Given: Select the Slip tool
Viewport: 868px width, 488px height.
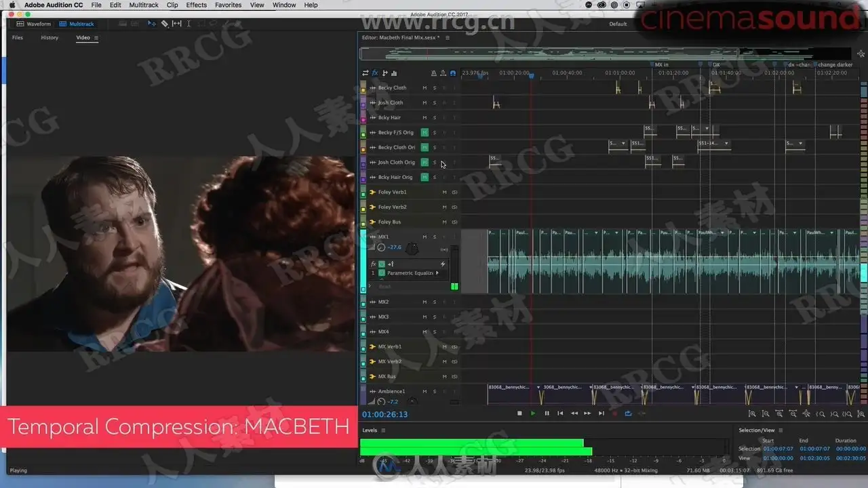Looking at the screenshot, I should (x=176, y=24).
